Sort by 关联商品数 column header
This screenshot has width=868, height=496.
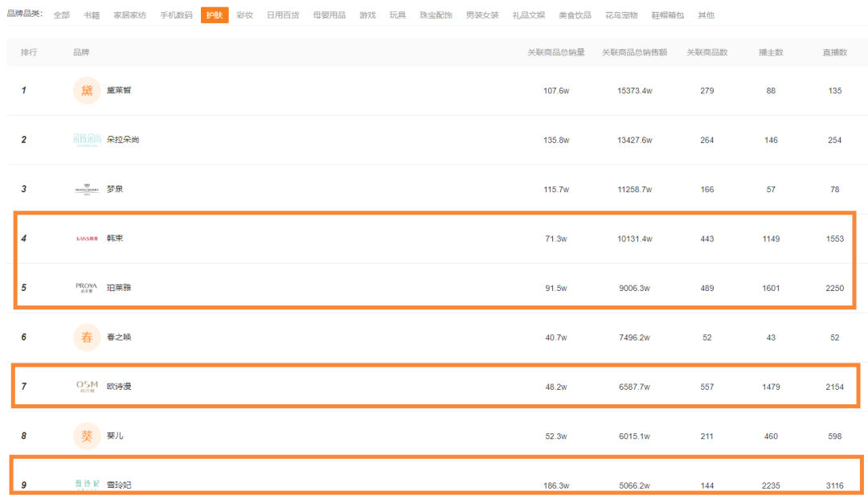pos(707,52)
